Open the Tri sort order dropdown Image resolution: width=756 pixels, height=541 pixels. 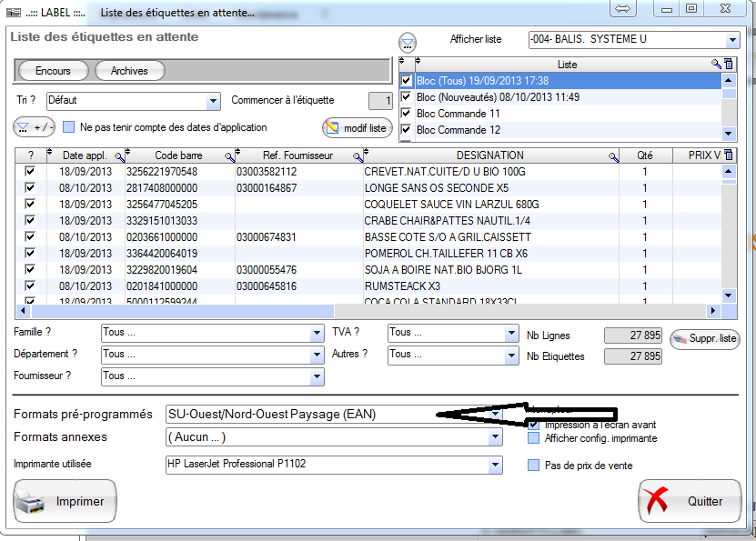click(x=213, y=101)
